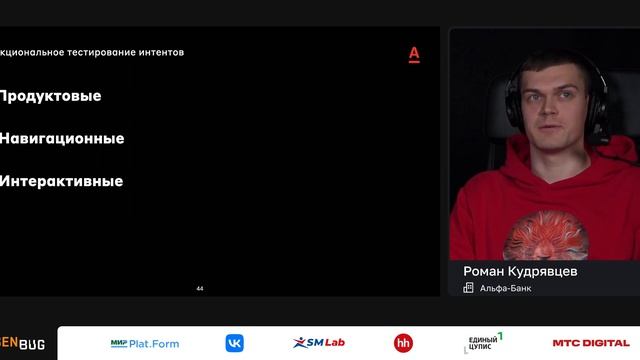Click the HEISENBUG conference logo
Screen dimensions: 640x360
tap(22, 343)
